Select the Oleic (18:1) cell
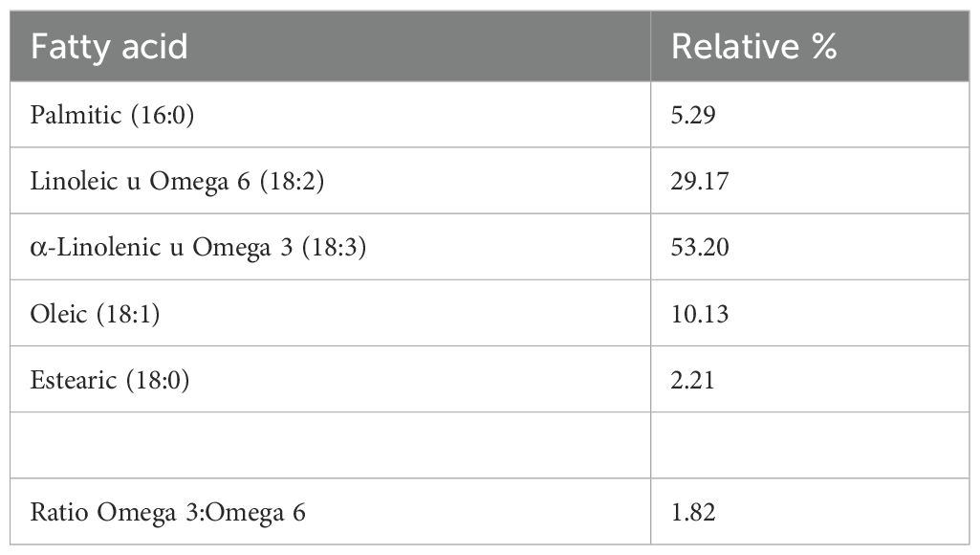Screen dimensions: 980x555 coord(95,314)
